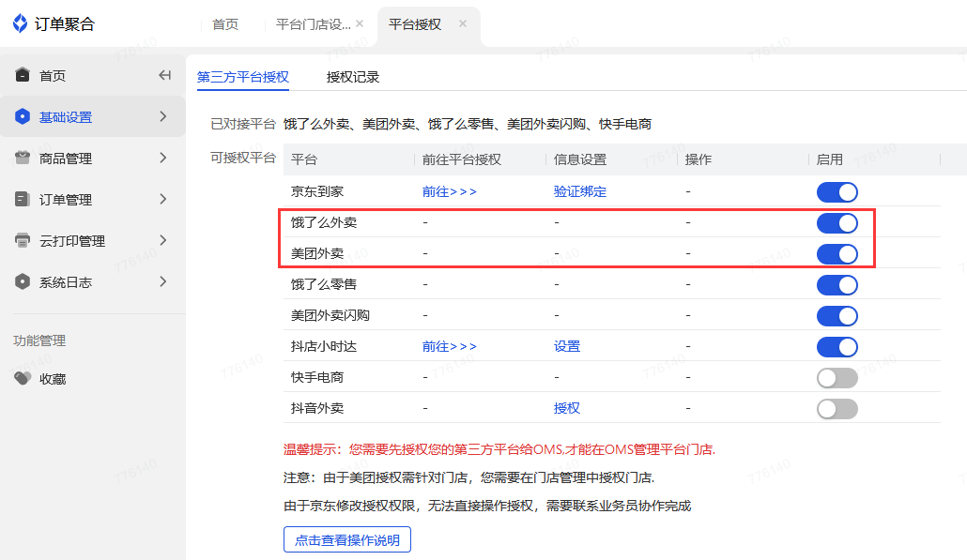
Task: Close the 平台门店设 tab
Action: click(x=360, y=23)
